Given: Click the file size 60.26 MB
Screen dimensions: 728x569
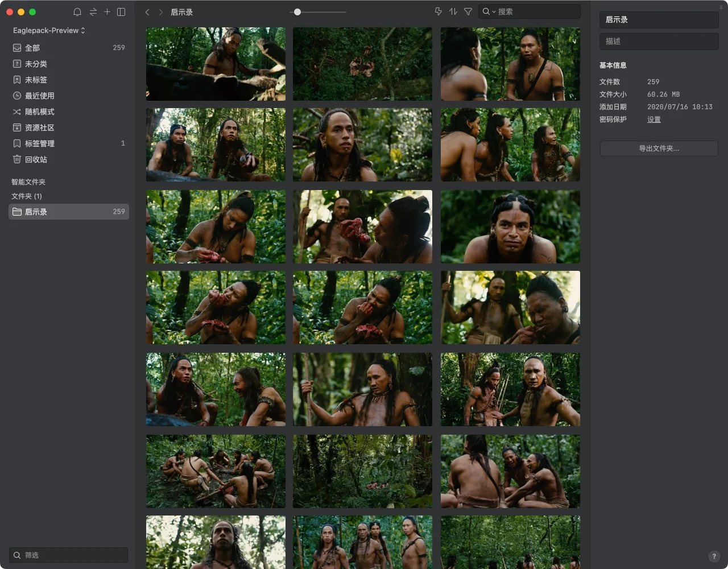Looking at the screenshot, I should point(664,94).
